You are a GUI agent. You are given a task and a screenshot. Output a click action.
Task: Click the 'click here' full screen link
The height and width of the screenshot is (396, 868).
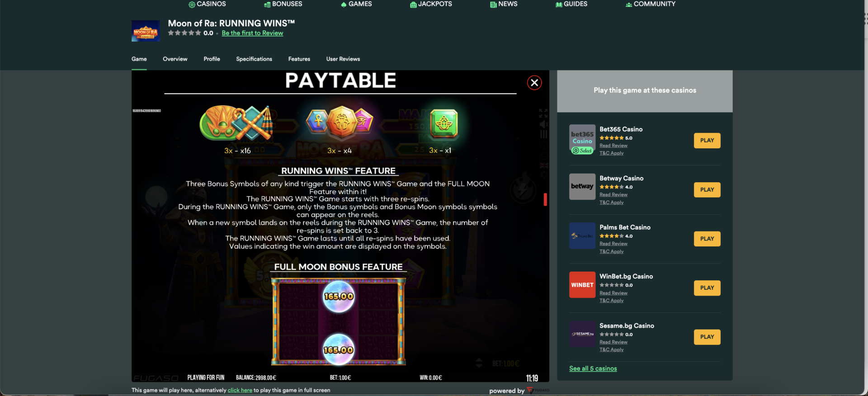click(x=240, y=390)
